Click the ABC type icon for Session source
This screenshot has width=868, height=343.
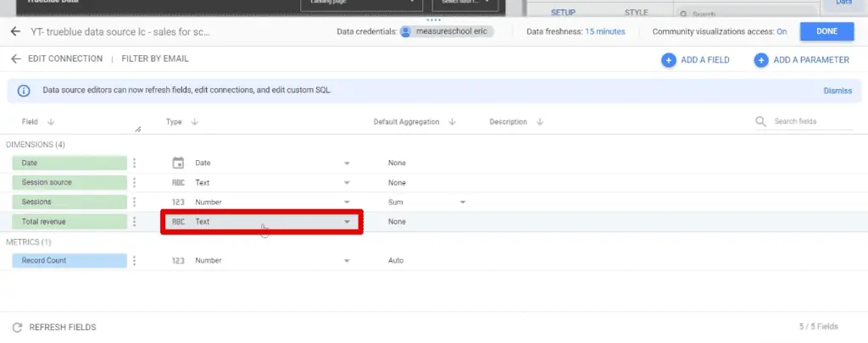[178, 183]
